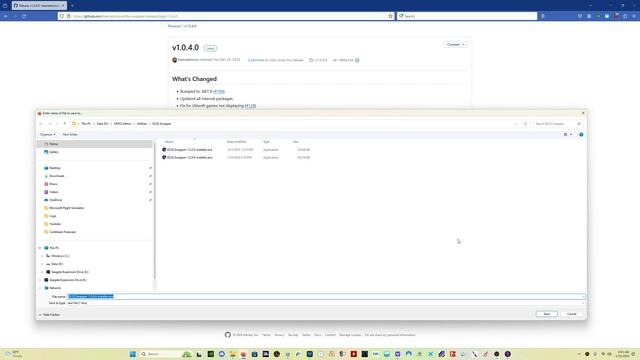
Task: Collapse the pane with Hide Folders
Action: coord(49,315)
